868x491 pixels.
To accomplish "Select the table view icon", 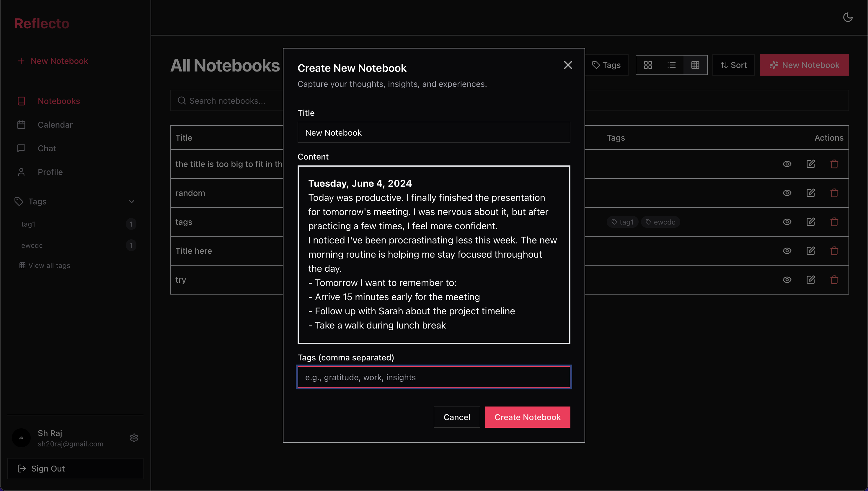I will tap(695, 65).
